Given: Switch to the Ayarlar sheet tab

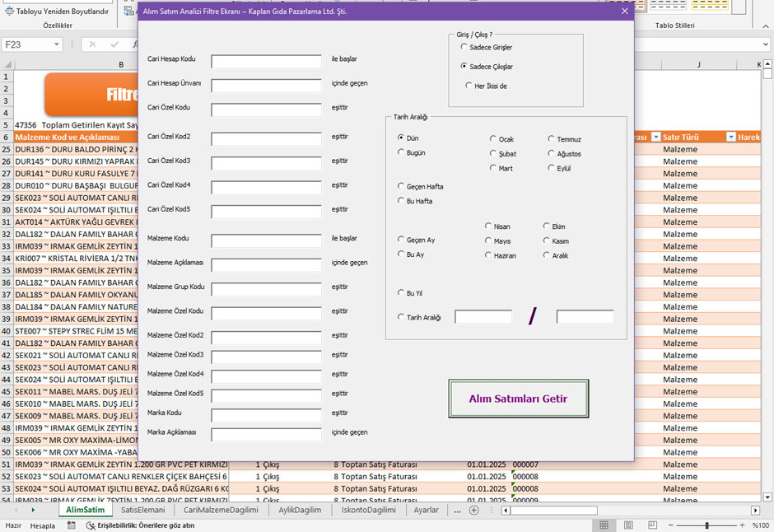Looking at the screenshot, I should pos(426,510).
